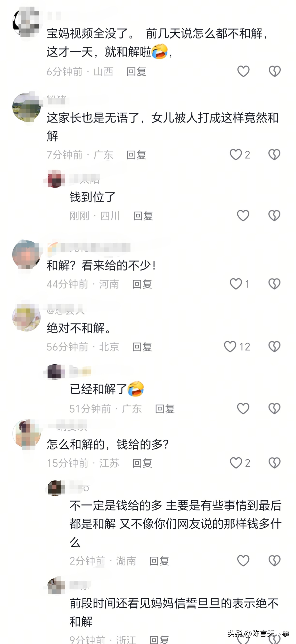296x644 pixels.
Task: Dislike the Shanxi comment with broken heart
Action: tap(275, 71)
